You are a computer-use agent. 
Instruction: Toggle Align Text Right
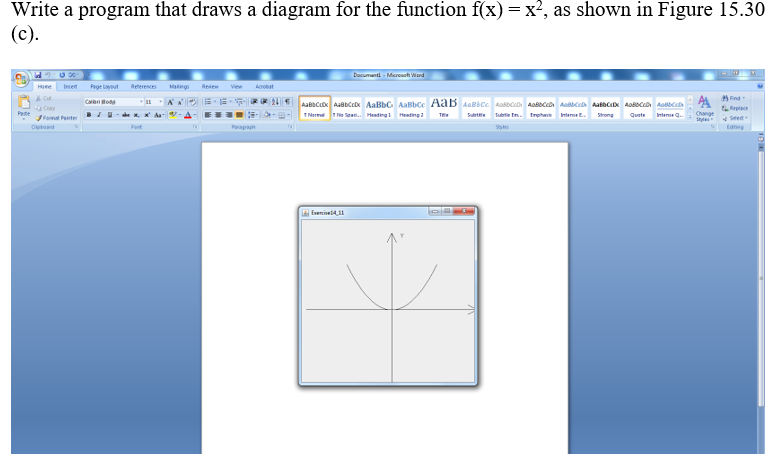click(x=228, y=115)
